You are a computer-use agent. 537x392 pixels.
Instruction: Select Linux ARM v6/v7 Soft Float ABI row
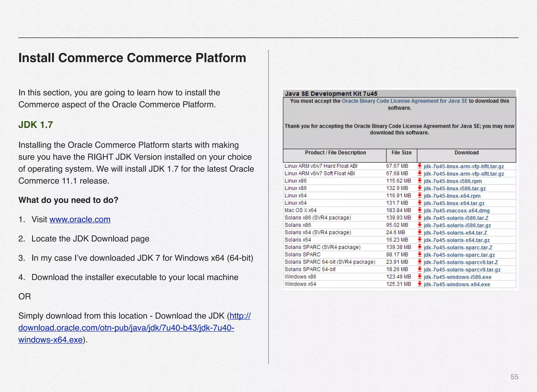click(x=399, y=173)
